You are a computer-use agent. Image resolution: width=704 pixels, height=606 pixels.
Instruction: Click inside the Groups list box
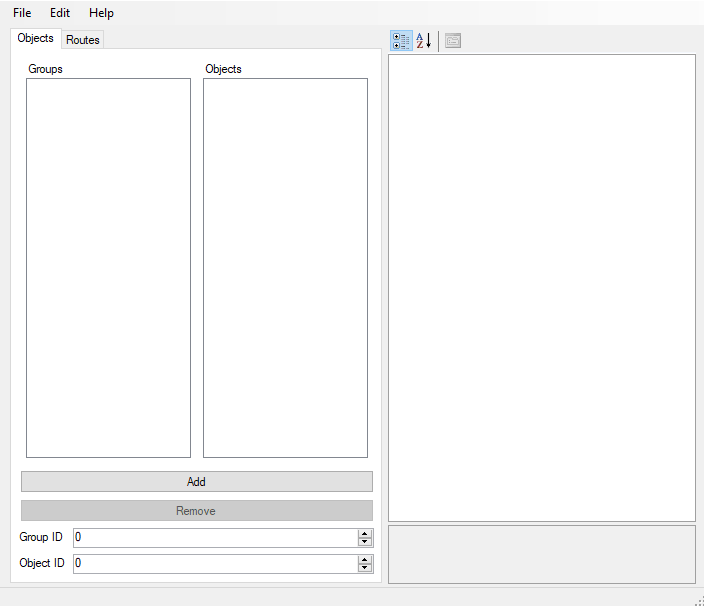[x=108, y=267]
